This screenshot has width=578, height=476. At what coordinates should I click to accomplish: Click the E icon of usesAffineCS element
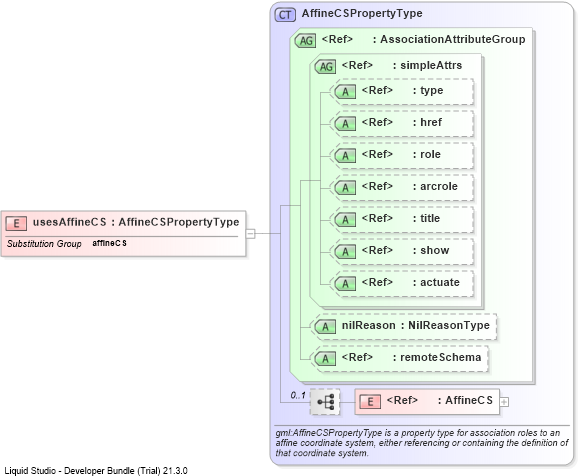click(16, 223)
